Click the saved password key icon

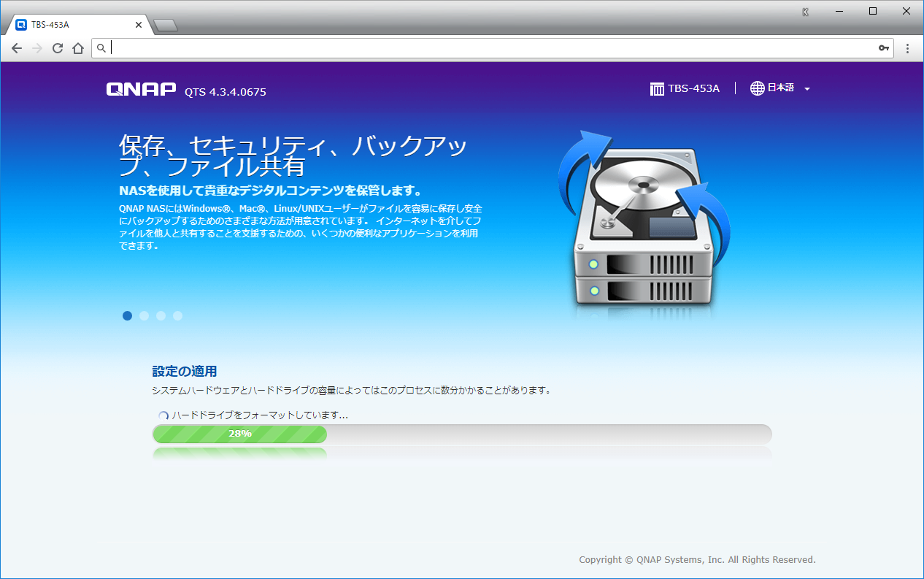(883, 48)
